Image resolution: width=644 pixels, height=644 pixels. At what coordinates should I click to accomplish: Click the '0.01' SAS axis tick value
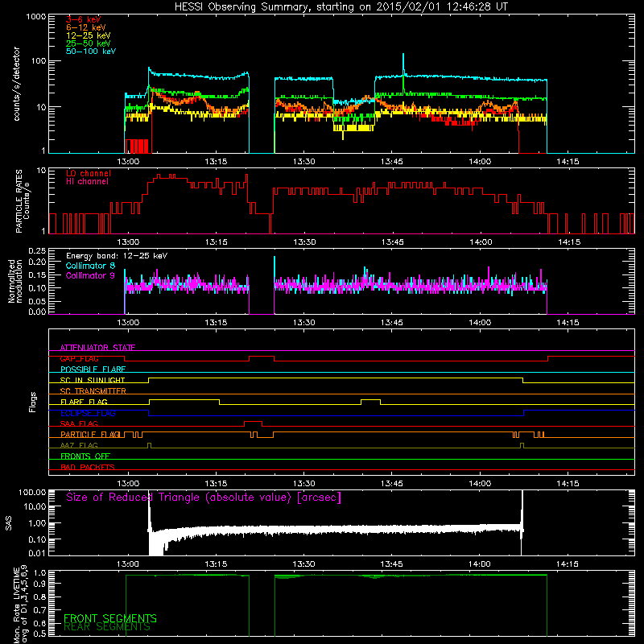pos(37,553)
